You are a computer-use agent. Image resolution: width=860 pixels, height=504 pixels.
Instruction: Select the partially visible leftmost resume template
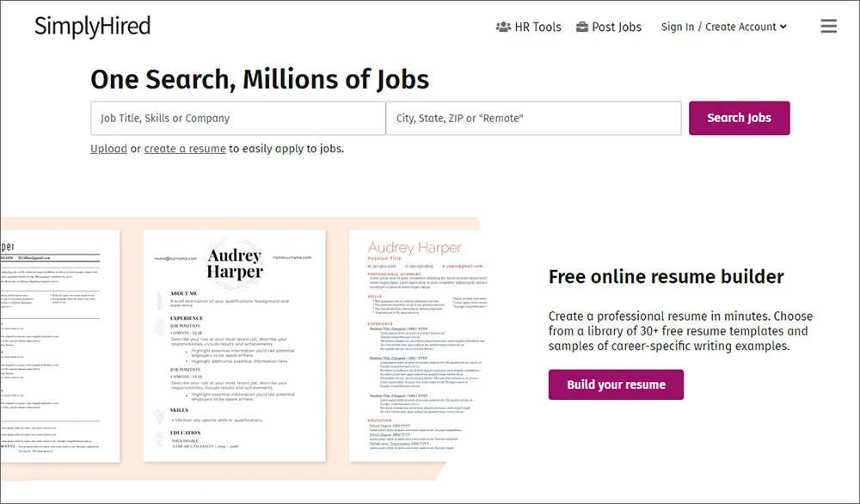[x=60, y=346]
